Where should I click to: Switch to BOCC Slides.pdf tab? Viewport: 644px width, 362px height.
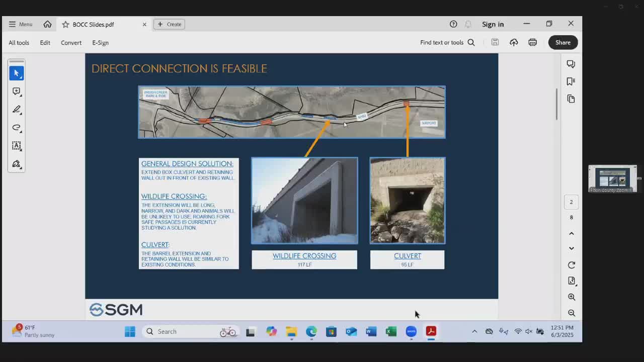click(93, 24)
